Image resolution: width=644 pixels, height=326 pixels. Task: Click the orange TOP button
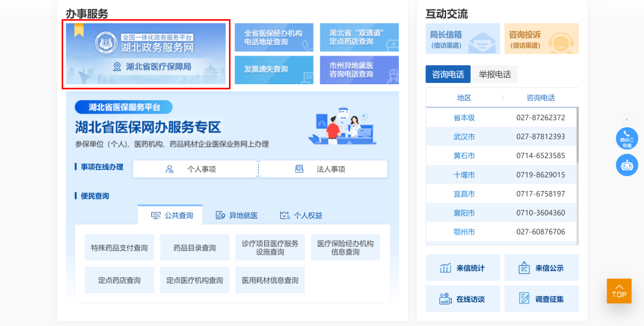[619, 291]
